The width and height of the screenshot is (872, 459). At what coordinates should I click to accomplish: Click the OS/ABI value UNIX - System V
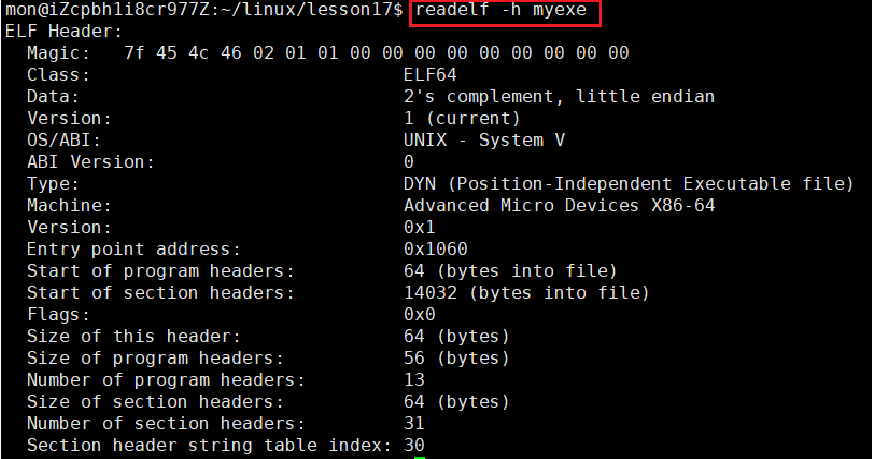point(484,140)
